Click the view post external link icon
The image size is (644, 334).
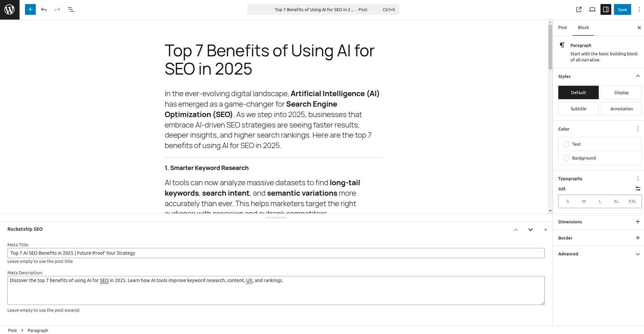tap(579, 9)
